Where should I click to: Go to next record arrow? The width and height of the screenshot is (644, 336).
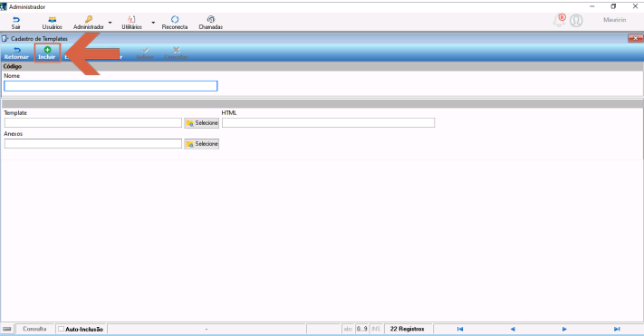coord(564,329)
